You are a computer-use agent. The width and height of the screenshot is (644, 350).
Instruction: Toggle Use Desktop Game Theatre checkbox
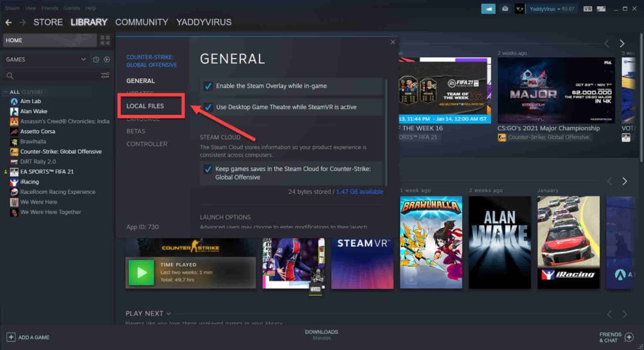[x=208, y=107]
